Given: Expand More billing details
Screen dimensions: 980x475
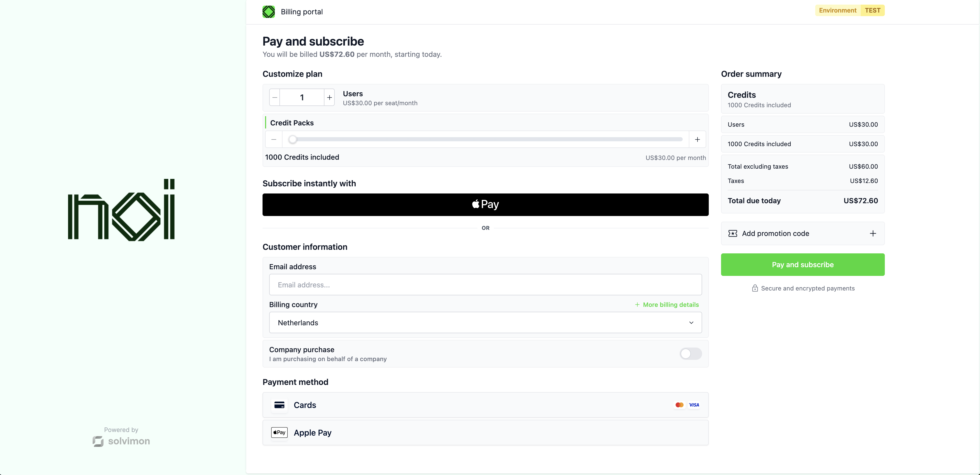Looking at the screenshot, I should (x=667, y=305).
